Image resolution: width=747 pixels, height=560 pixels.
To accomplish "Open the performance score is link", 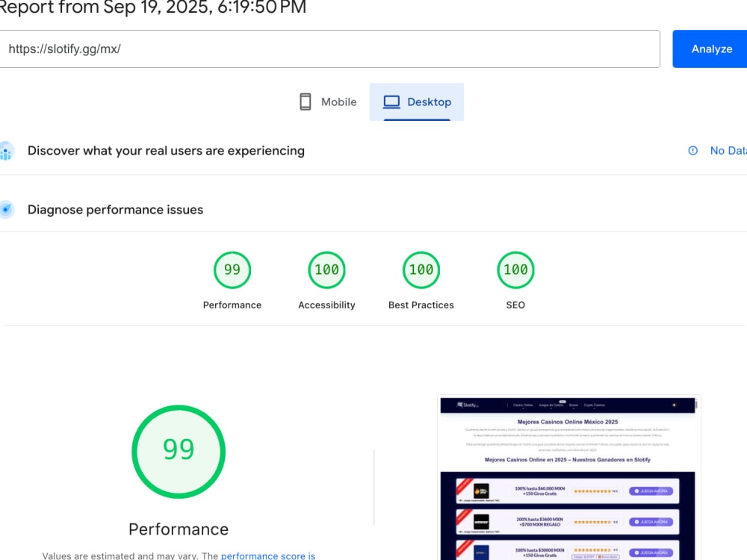I will (x=267, y=556).
